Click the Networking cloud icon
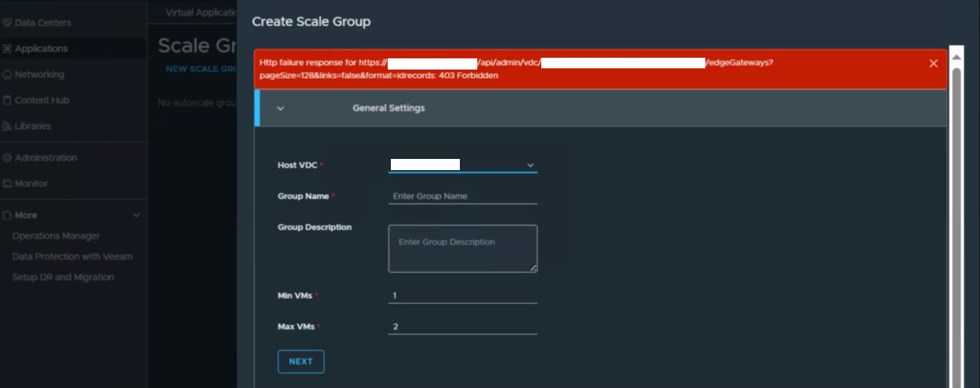 tap(7, 74)
